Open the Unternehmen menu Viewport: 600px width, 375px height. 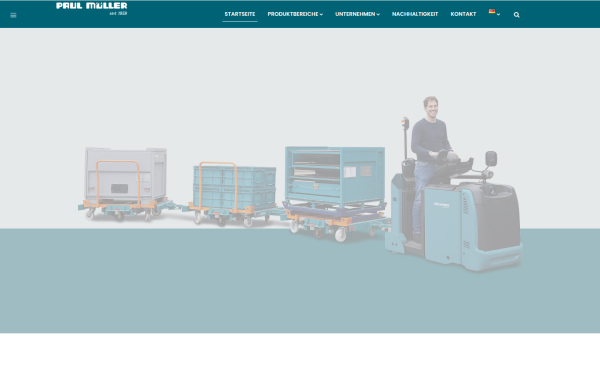[x=355, y=14]
